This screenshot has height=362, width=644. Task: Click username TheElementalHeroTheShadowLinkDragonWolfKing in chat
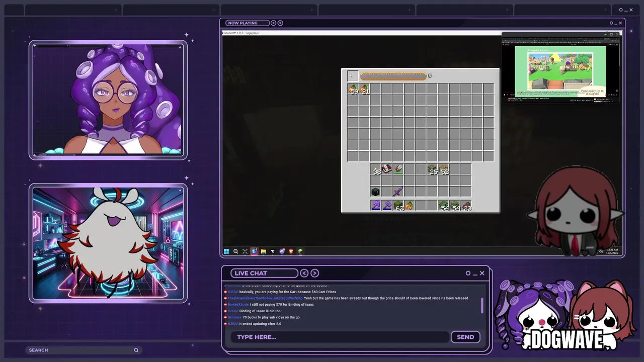(265, 298)
